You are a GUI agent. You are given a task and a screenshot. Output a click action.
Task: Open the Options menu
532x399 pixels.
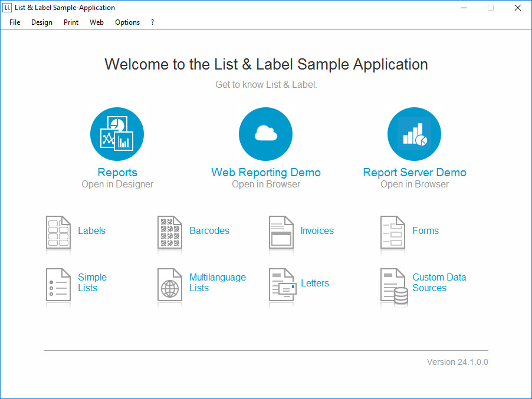(x=127, y=22)
